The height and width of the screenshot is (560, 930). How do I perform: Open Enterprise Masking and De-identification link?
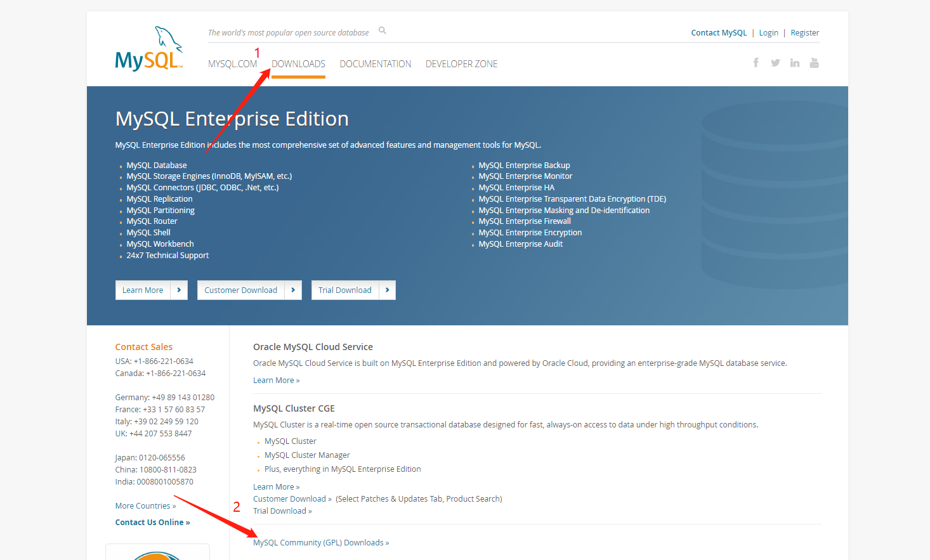point(564,211)
